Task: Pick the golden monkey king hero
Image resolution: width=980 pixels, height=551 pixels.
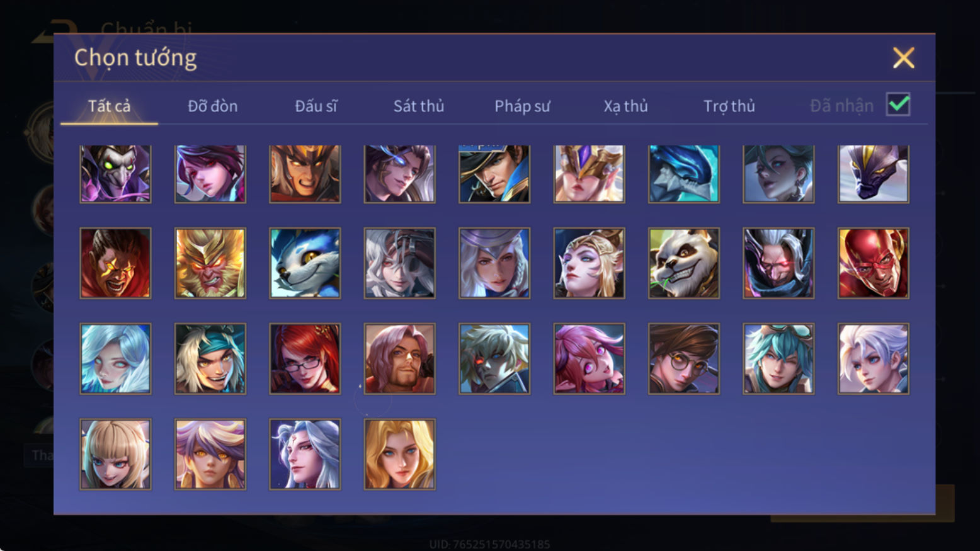Action: [x=210, y=263]
